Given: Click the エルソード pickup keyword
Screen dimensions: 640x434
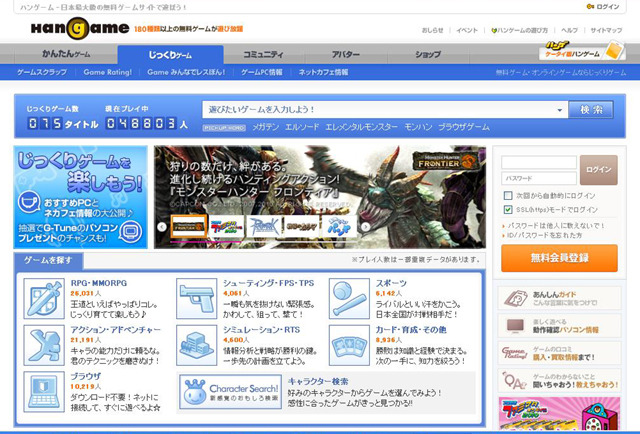Looking at the screenshot, I should [x=302, y=127].
